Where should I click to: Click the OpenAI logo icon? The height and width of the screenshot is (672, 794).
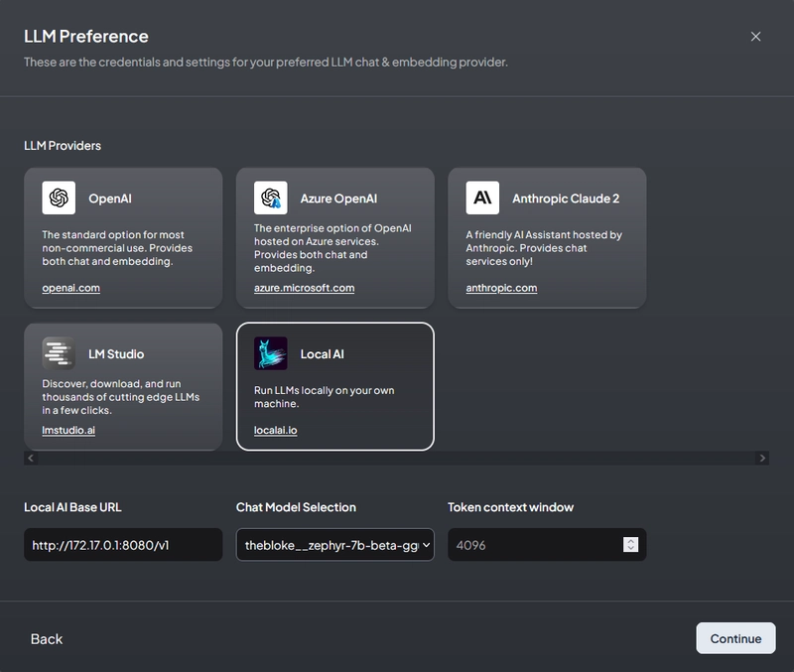click(59, 198)
